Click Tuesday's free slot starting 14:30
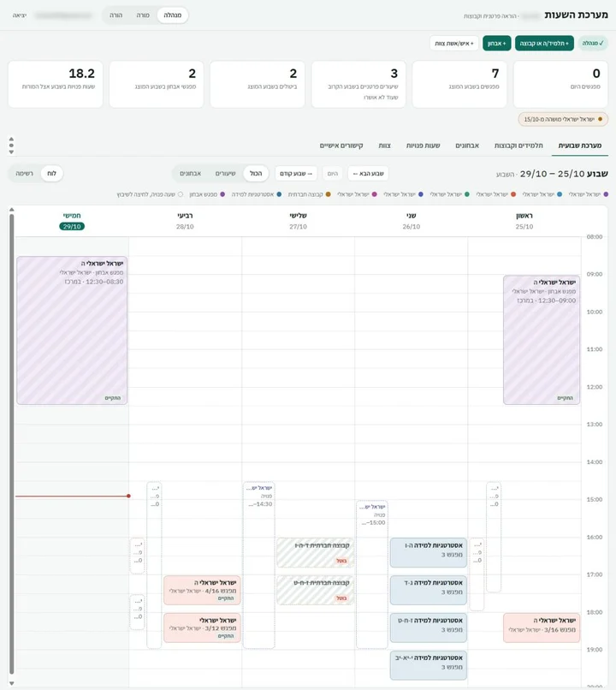Image resolution: width=616 pixels, height=690 pixels. click(x=259, y=565)
